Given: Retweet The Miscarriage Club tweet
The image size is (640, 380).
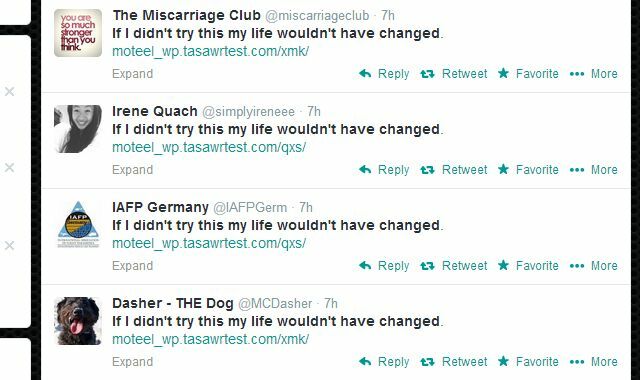Looking at the screenshot, I should (x=453, y=74).
